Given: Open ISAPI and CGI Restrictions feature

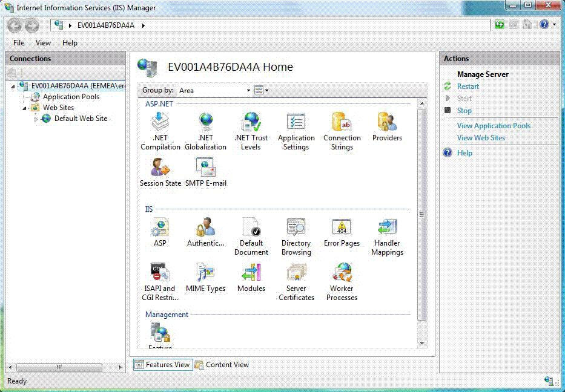Looking at the screenshot, I should click(x=160, y=282).
